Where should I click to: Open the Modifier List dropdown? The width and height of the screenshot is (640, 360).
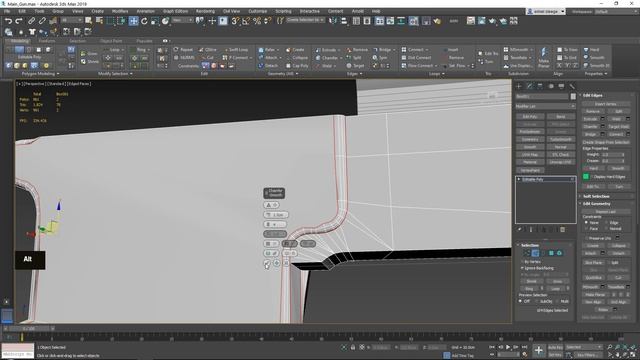pos(545,107)
